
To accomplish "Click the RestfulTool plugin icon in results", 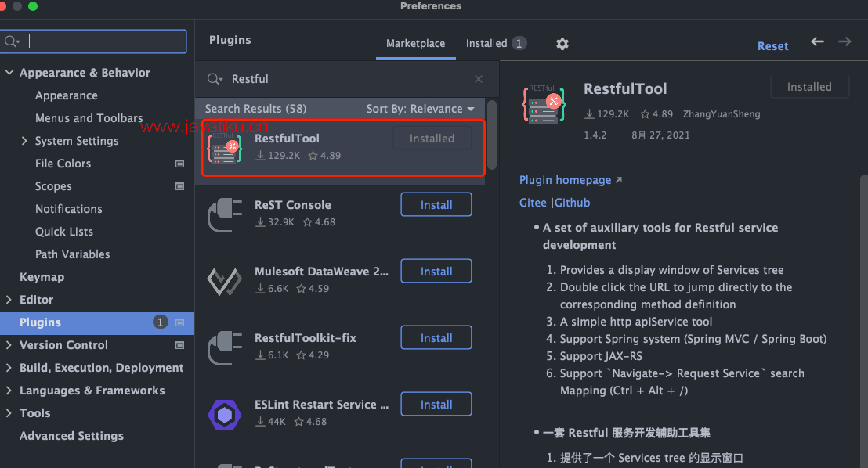I will tap(224, 148).
